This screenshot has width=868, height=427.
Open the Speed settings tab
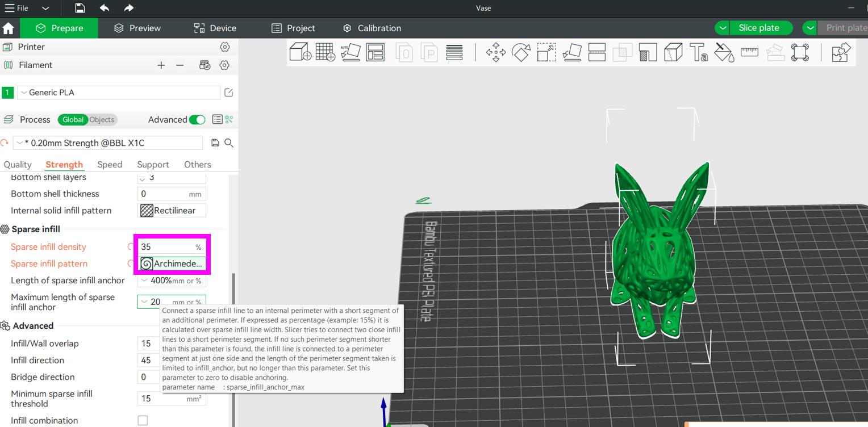(x=110, y=164)
